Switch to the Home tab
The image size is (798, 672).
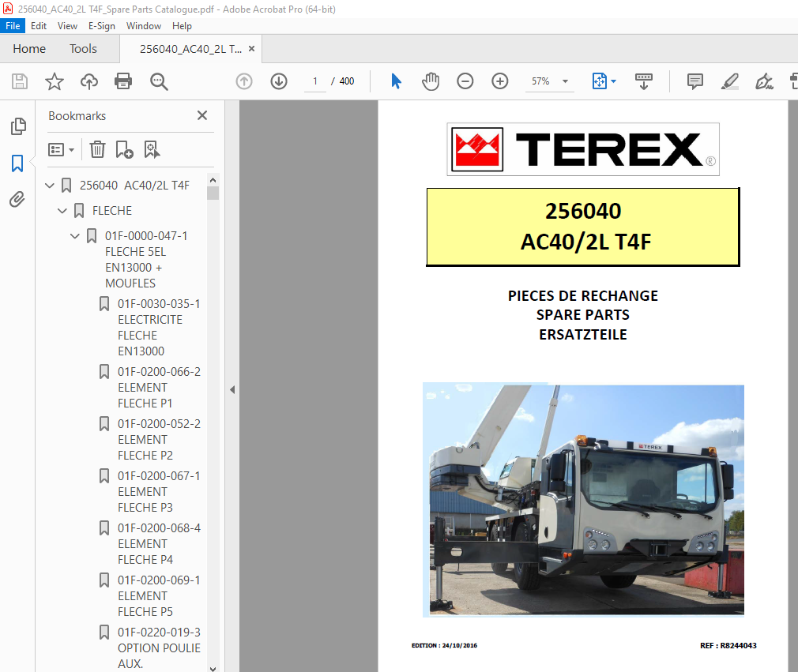[x=29, y=49]
